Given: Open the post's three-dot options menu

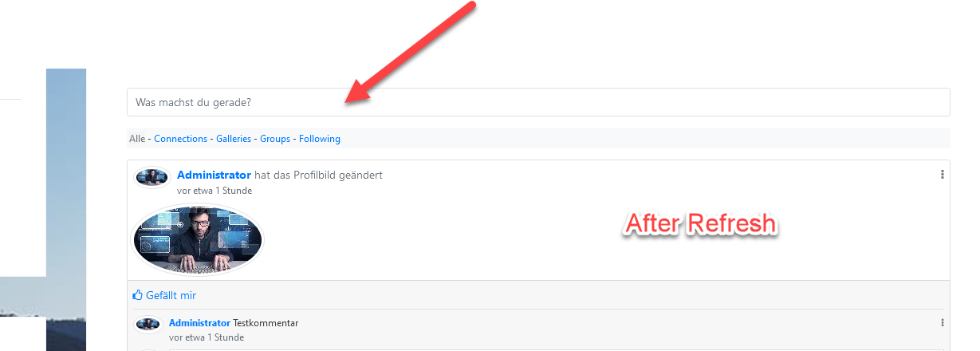Looking at the screenshot, I should (x=942, y=175).
